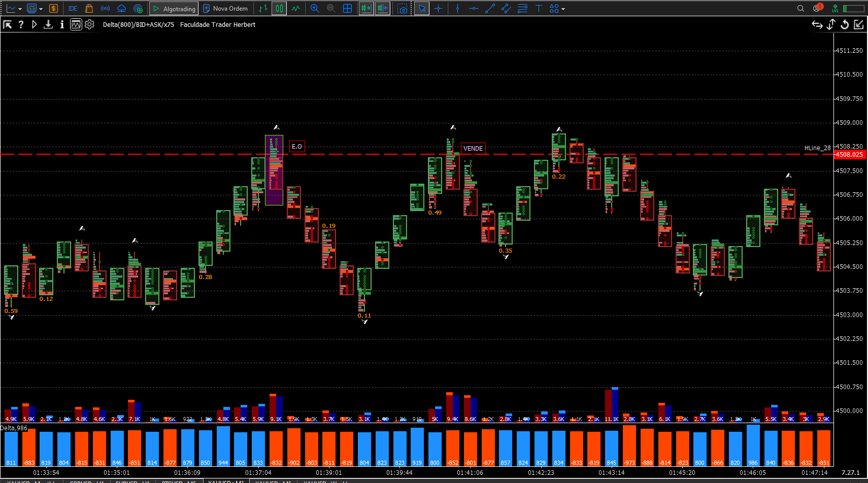Toggle the Algotrading button
Image resolution: width=868 pixels, height=483 pixels.
coord(174,9)
